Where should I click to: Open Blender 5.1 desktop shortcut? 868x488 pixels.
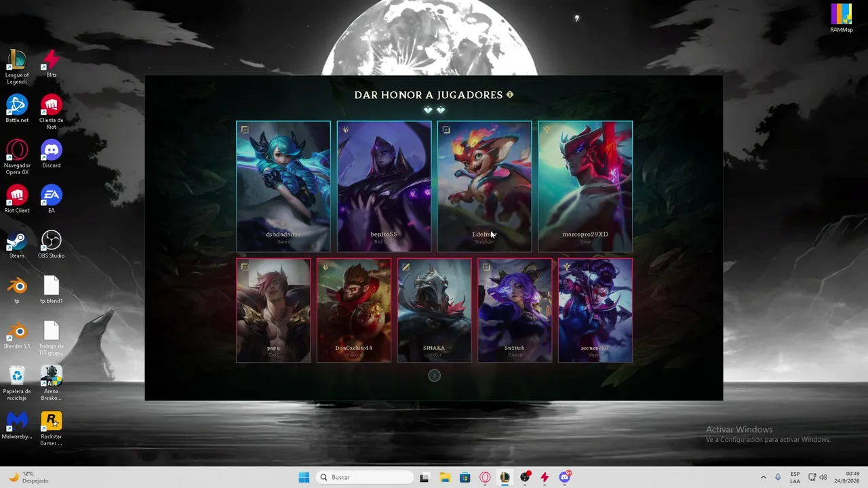(17, 335)
